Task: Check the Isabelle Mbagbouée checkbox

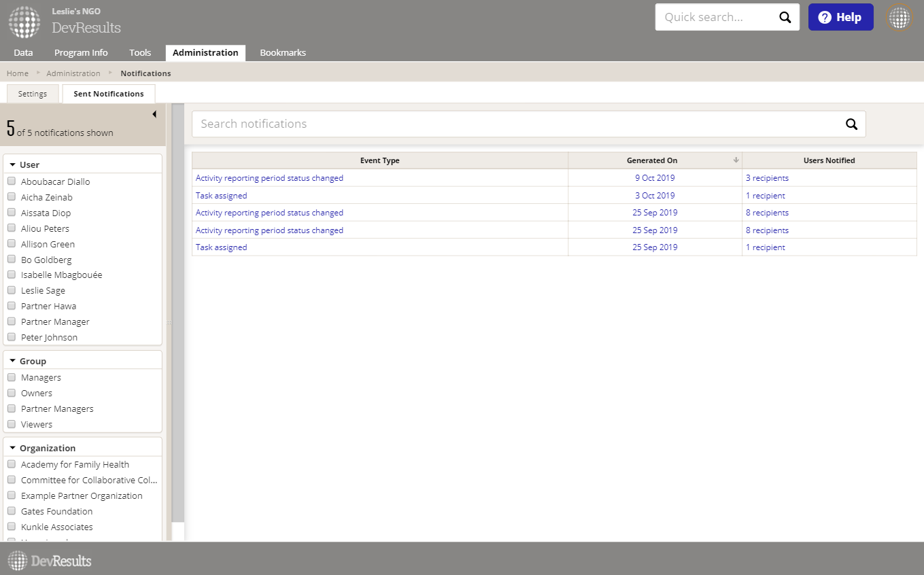Action: [x=12, y=275]
